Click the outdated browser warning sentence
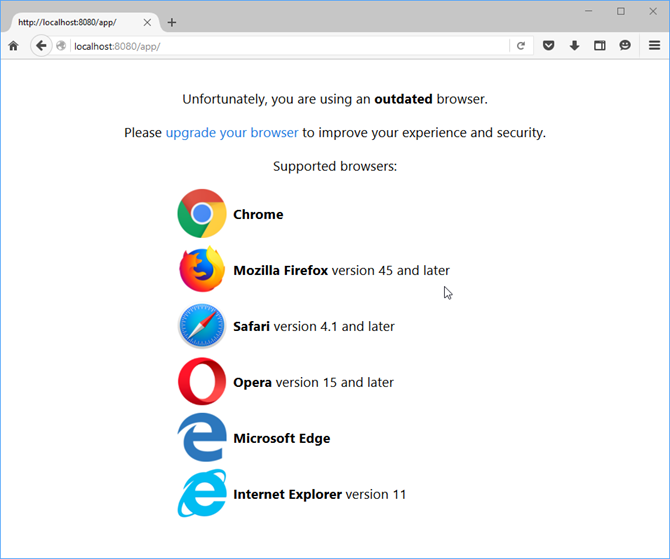The height and width of the screenshot is (559, 670). click(x=335, y=99)
